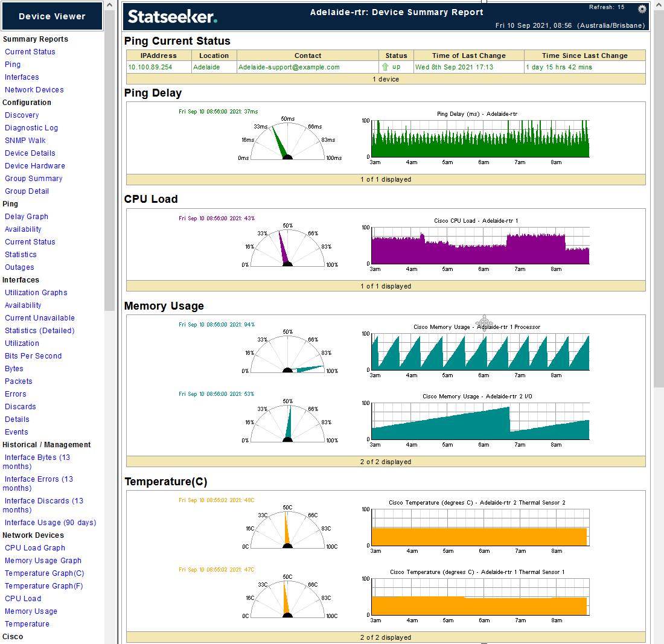Open the Group Summary link
Screen dimensions: 664x644
[x=34, y=179]
